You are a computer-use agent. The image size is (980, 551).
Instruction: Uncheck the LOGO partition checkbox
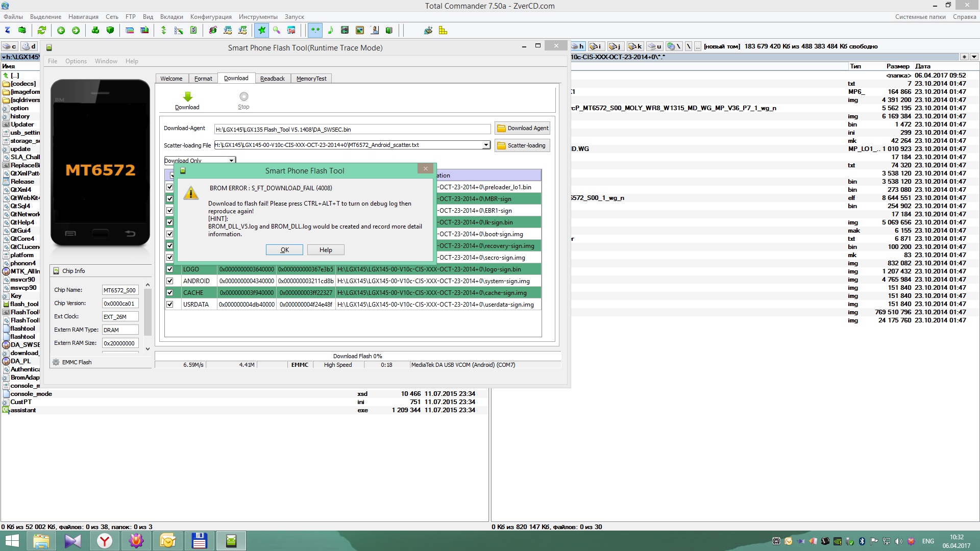click(170, 269)
